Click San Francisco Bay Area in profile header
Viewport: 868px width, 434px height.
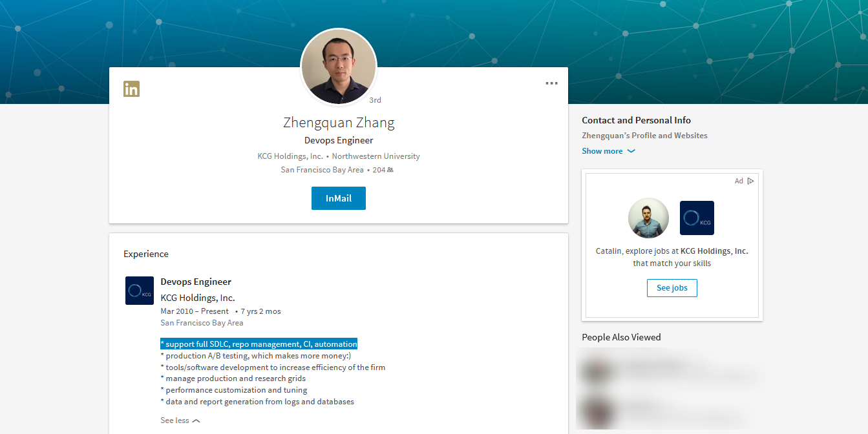323,170
